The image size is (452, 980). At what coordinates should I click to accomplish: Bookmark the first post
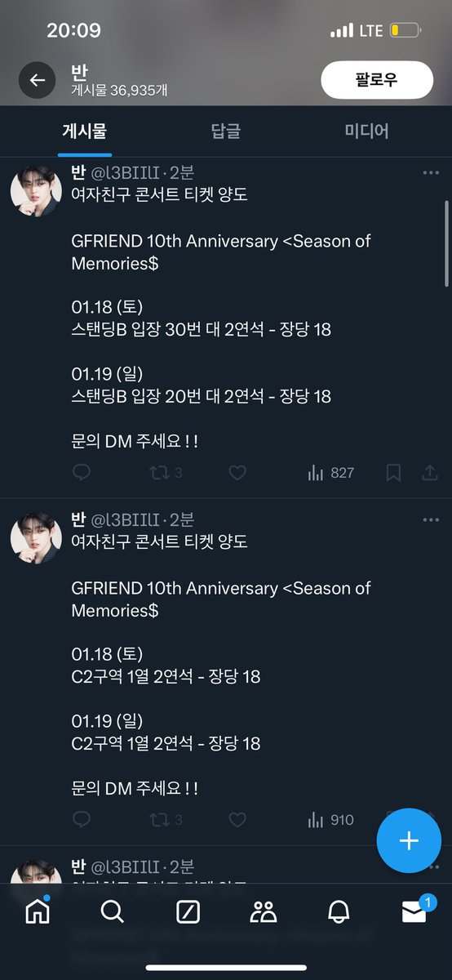(393, 472)
